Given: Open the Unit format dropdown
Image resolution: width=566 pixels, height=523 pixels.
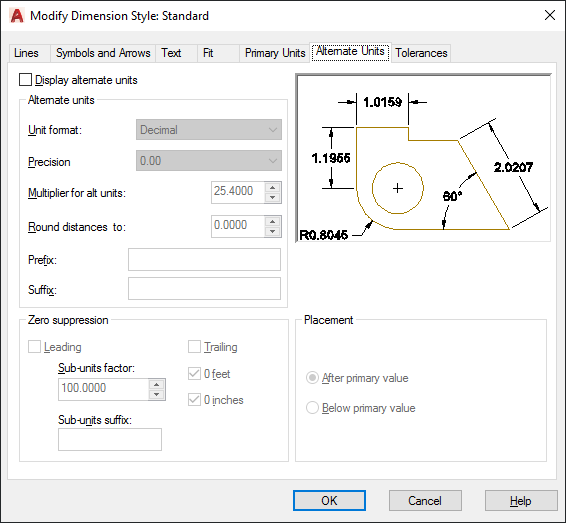Looking at the screenshot, I should click(209, 130).
